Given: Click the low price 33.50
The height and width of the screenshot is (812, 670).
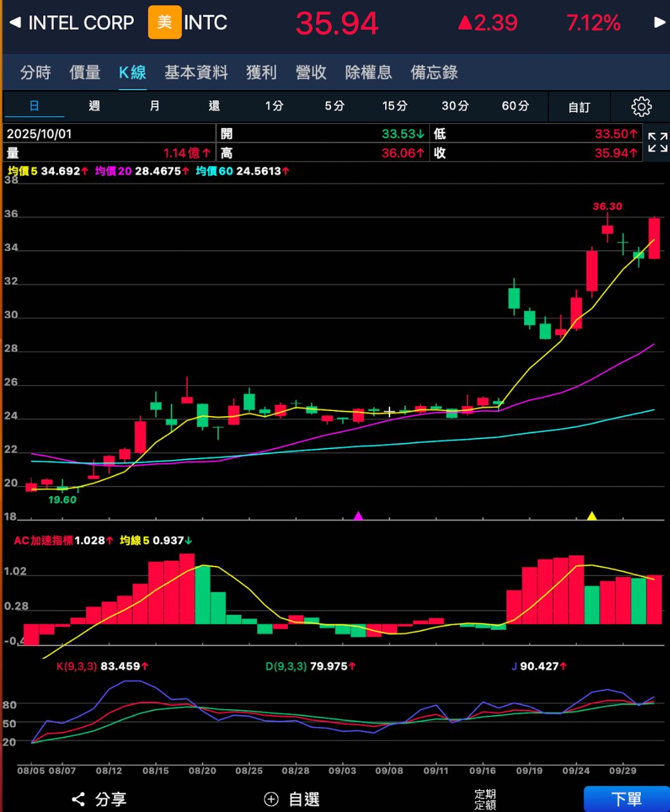Looking at the screenshot, I should coord(616,134).
